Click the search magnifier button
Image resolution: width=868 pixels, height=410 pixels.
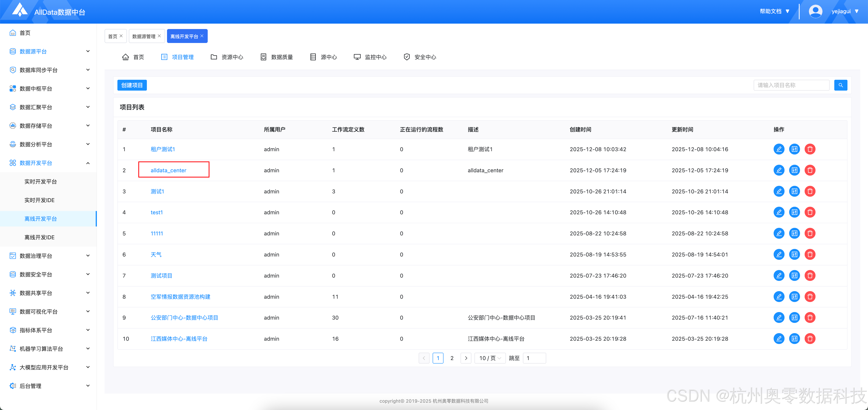point(840,85)
